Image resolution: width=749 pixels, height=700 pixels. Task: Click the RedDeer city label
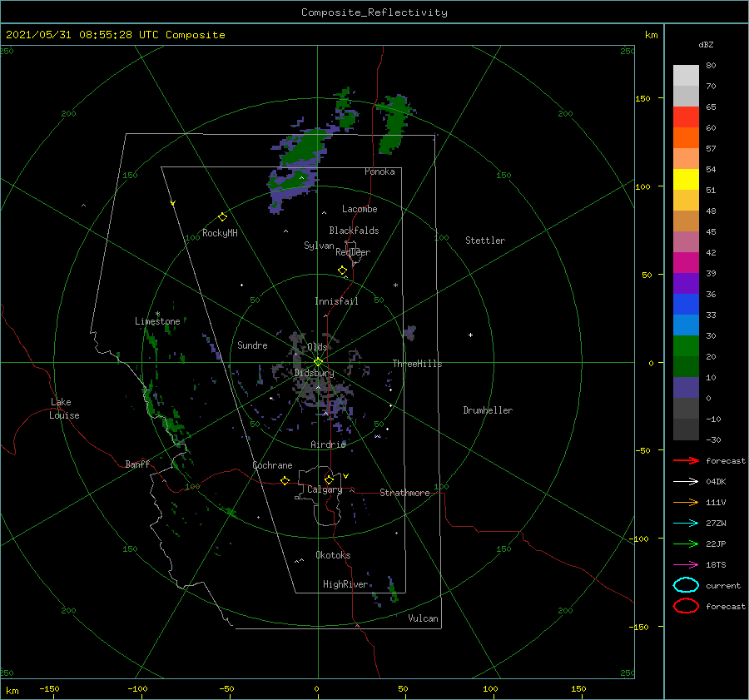[353, 252]
